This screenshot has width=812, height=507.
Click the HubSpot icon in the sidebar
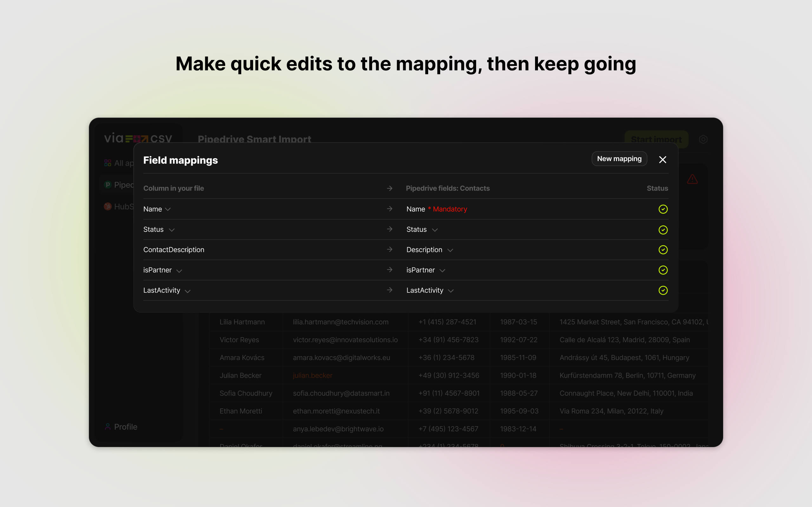click(x=108, y=206)
